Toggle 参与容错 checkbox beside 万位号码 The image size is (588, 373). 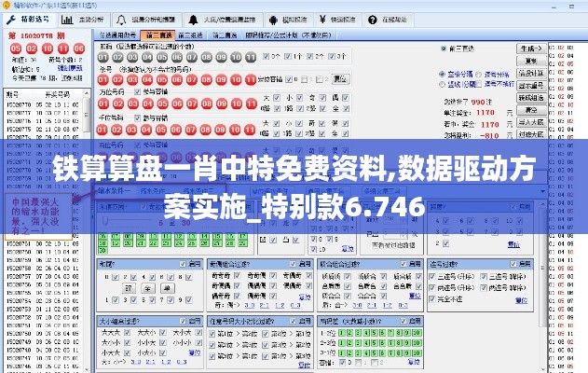click(138, 91)
